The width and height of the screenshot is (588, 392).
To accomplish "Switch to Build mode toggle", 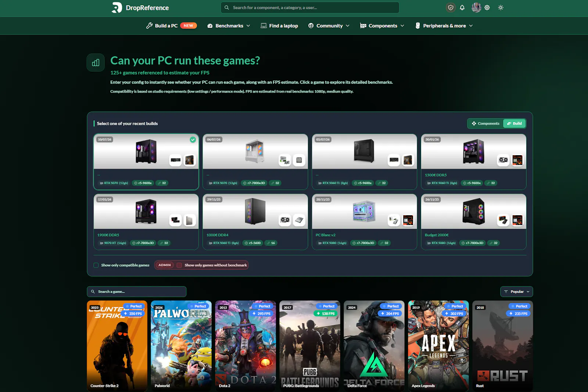I will (x=514, y=124).
